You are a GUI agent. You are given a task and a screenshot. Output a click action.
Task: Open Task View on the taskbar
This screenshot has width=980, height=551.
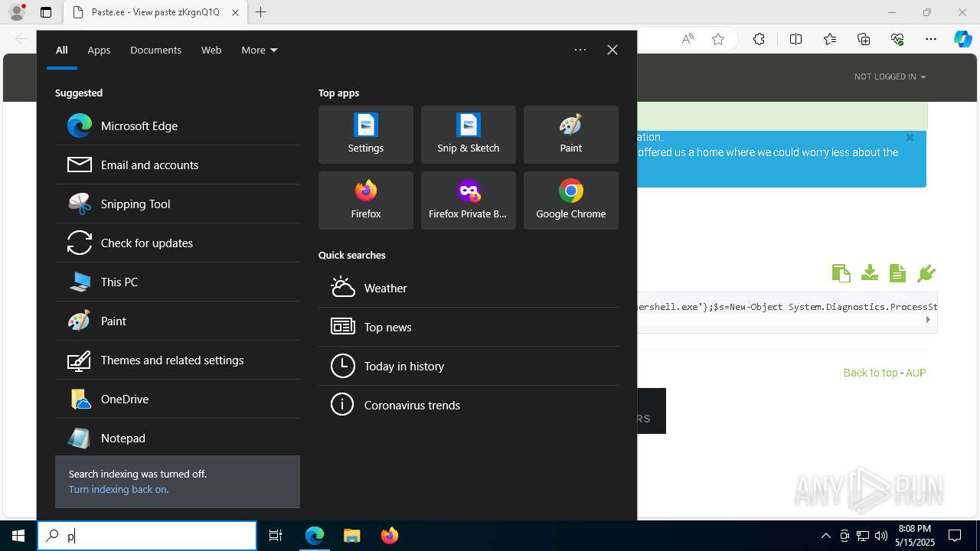[x=276, y=536]
